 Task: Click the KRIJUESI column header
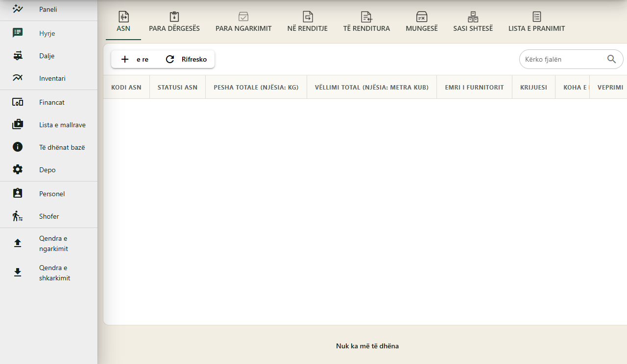click(x=533, y=87)
